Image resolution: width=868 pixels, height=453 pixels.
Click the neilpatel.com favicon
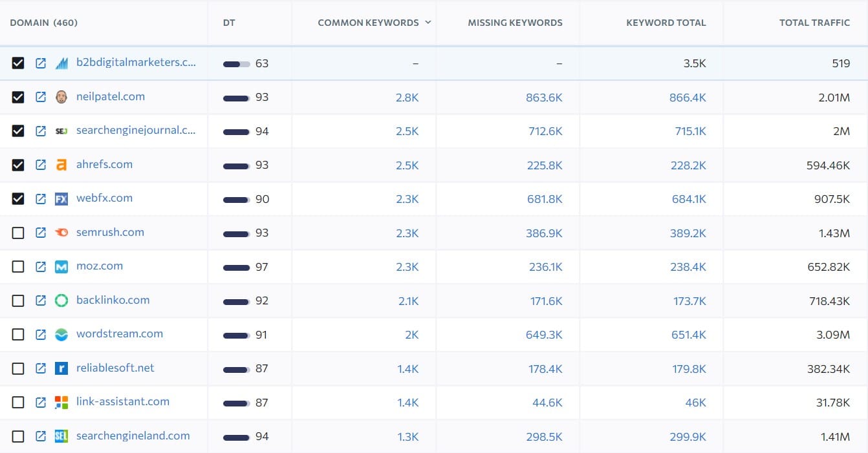click(61, 97)
